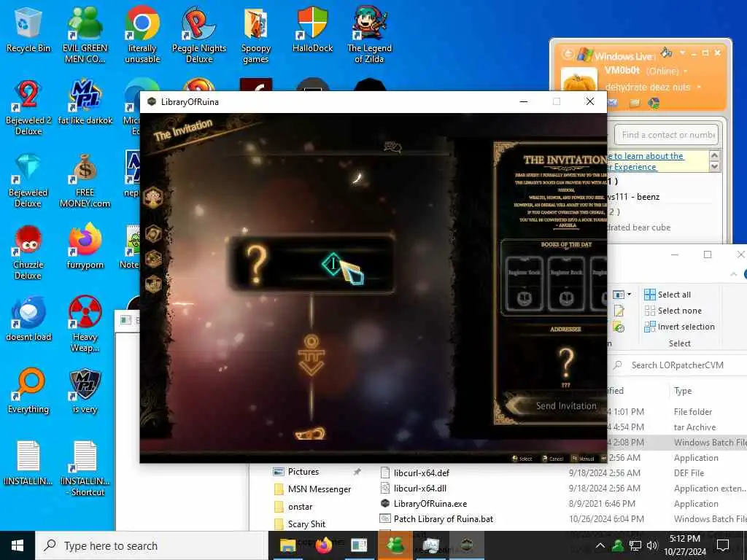Open dropdown next to 'dehydrate deez nuts'
The width and height of the screenshot is (747, 560).
(x=699, y=87)
